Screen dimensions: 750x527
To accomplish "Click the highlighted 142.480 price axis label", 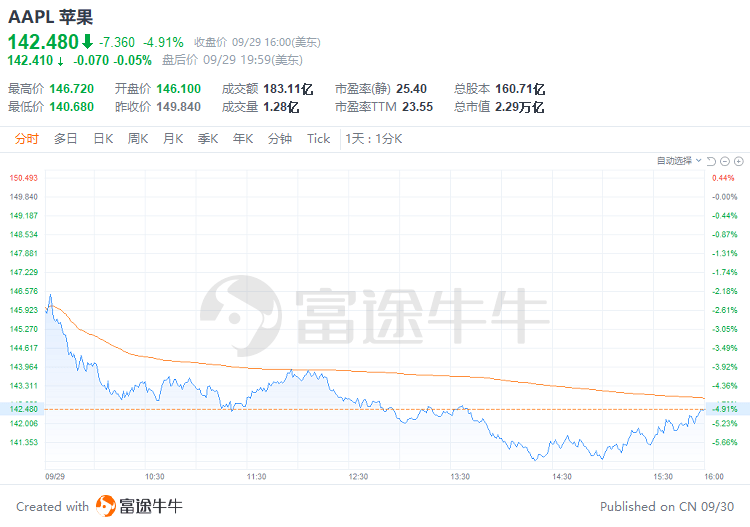I will coord(23,409).
